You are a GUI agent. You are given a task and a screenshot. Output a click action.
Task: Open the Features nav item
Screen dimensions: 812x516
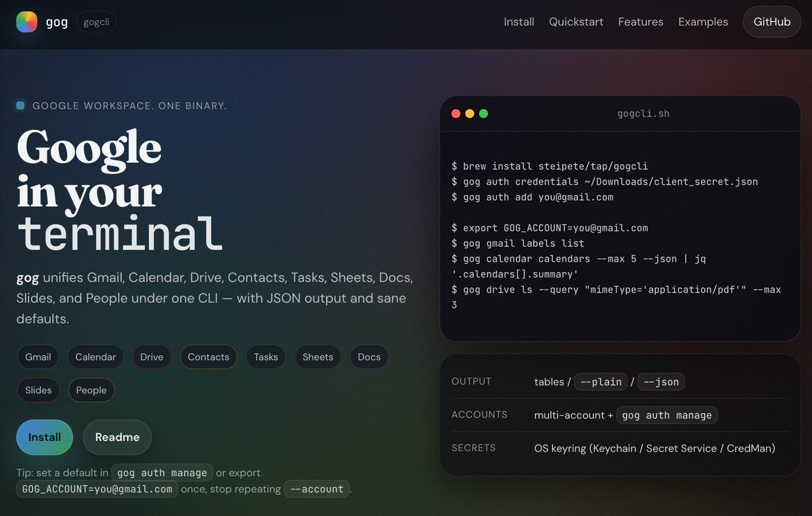click(640, 22)
